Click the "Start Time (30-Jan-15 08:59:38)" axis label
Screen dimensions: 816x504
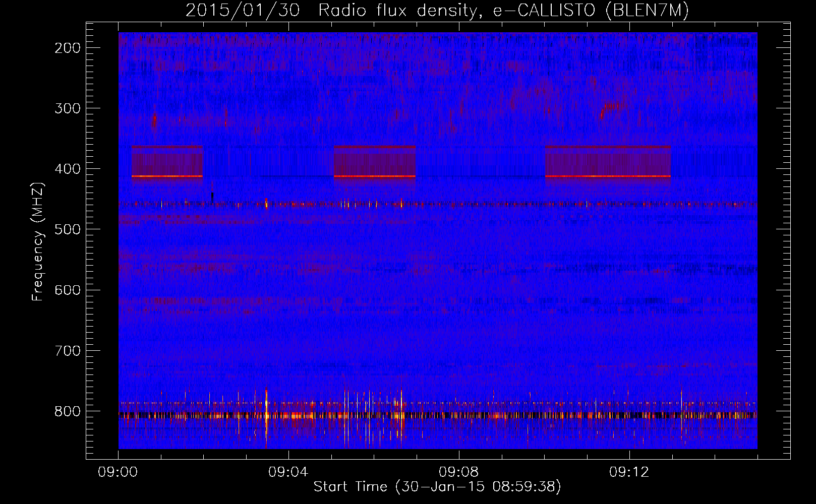437,487
